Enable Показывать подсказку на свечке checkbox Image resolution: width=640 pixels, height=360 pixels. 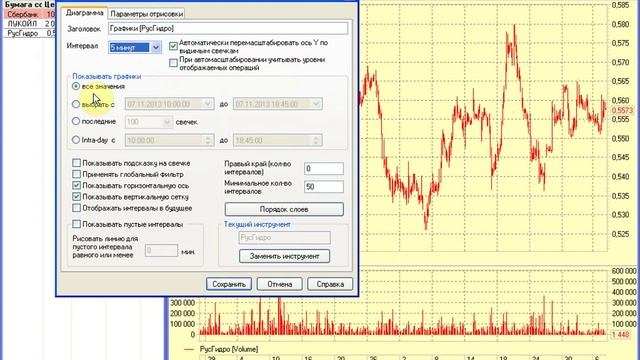76,163
